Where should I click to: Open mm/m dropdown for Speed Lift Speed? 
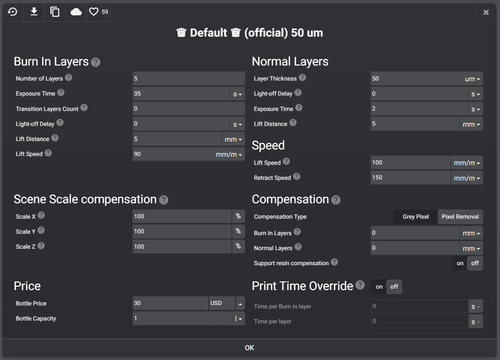pyautogui.click(x=467, y=163)
